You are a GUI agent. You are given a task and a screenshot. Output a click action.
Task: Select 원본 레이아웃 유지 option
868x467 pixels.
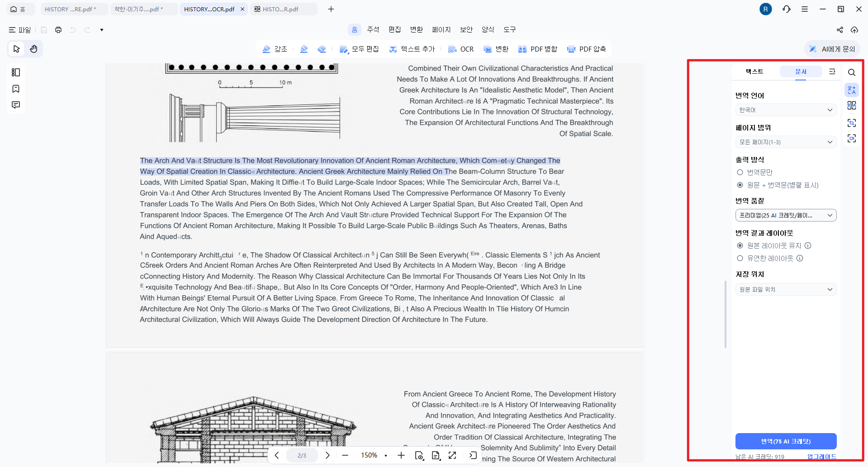click(740, 245)
